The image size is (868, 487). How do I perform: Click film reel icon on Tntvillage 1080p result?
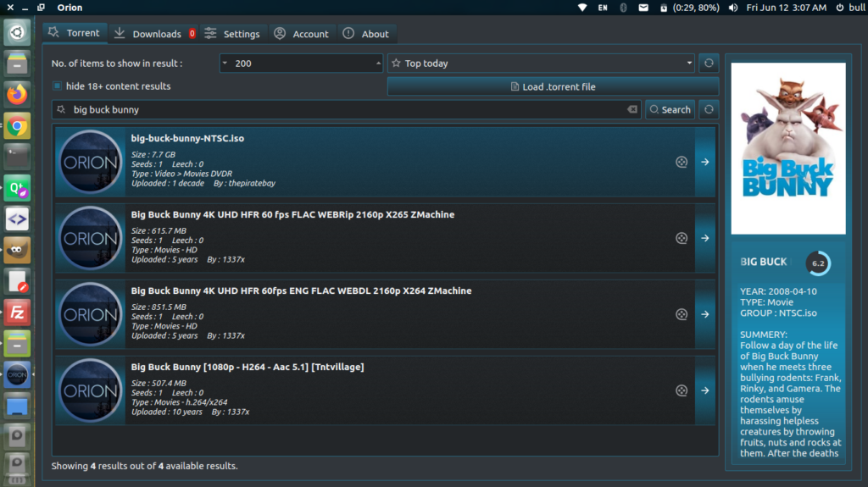682,390
